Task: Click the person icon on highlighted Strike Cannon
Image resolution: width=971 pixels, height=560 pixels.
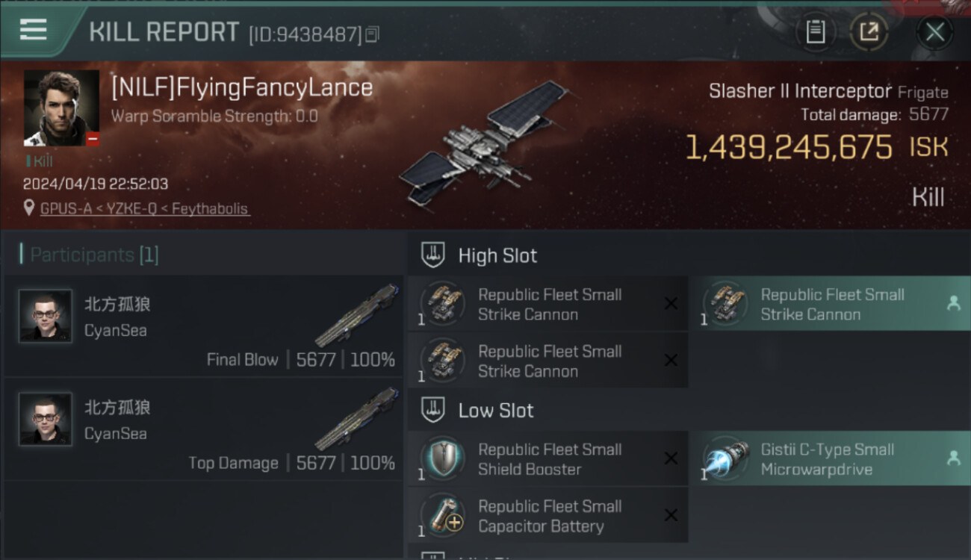Action: coord(953,303)
